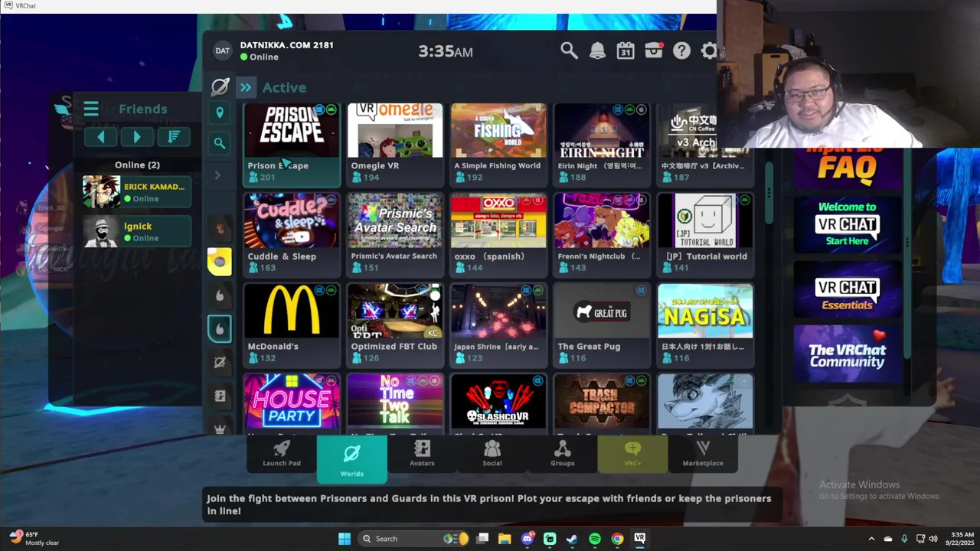Select The Great Pug world card
The height and width of the screenshot is (551, 980).
[602, 324]
